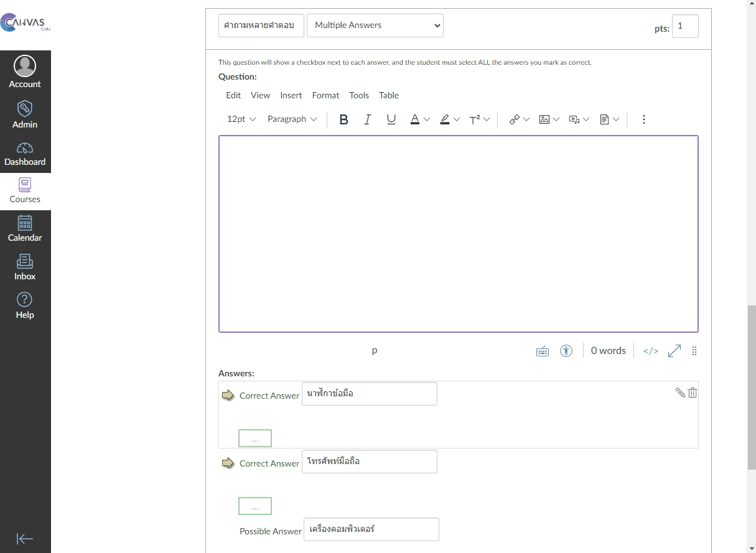Apply underline formatting
Viewport: 756px width, 553px height.
coord(391,119)
